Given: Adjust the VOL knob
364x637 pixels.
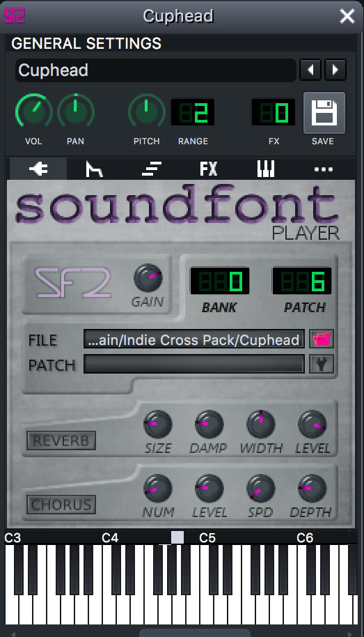Looking at the screenshot, I should click(x=33, y=112).
